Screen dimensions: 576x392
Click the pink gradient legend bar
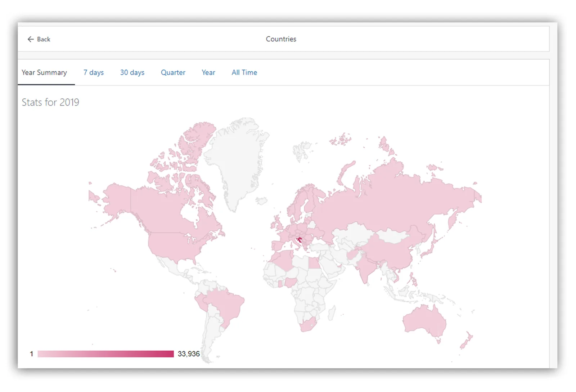pos(106,354)
